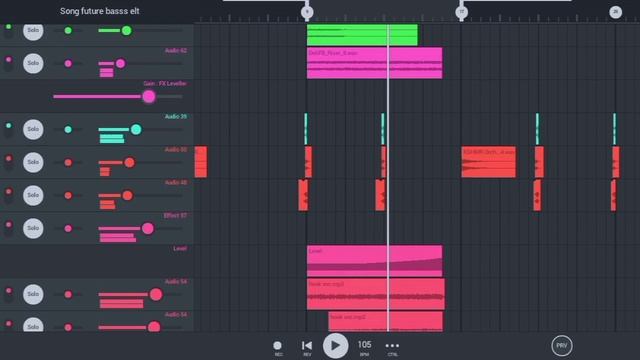Click the Gain FX Leveller slider handle
This screenshot has width=640, height=360.
(x=149, y=96)
